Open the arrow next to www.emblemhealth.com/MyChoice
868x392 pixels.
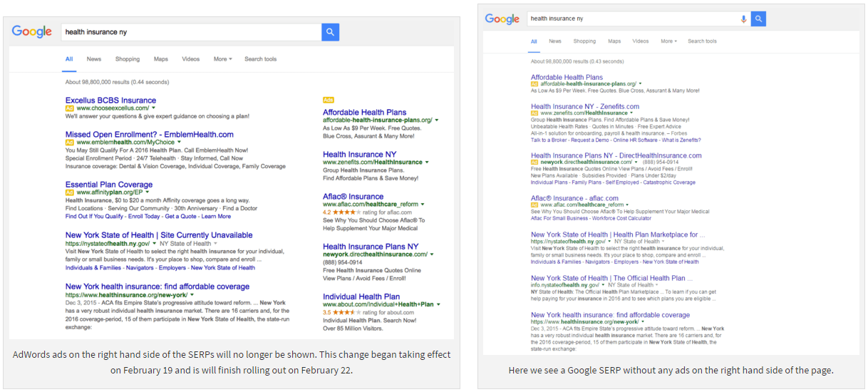pyautogui.click(x=179, y=142)
